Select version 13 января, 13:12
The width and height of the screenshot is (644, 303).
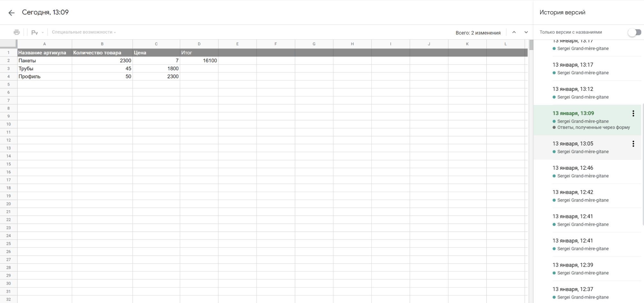click(x=587, y=93)
